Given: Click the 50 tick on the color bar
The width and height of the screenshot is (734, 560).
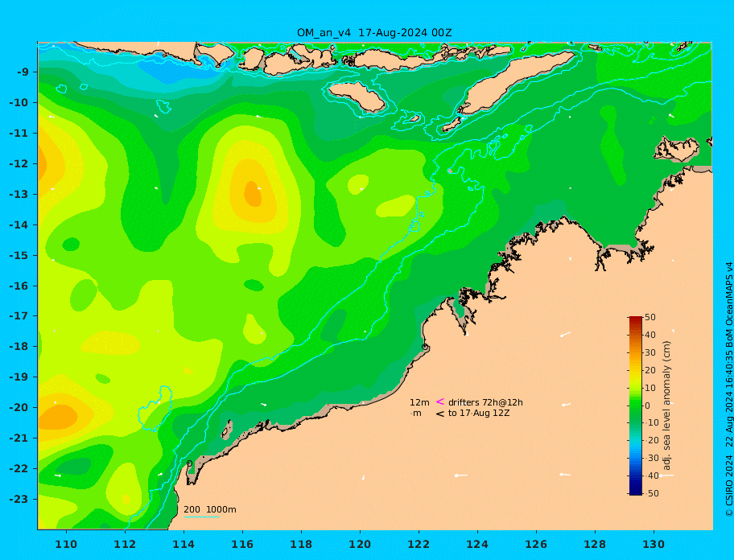Looking at the screenshot, I should [x=650, y=317].
